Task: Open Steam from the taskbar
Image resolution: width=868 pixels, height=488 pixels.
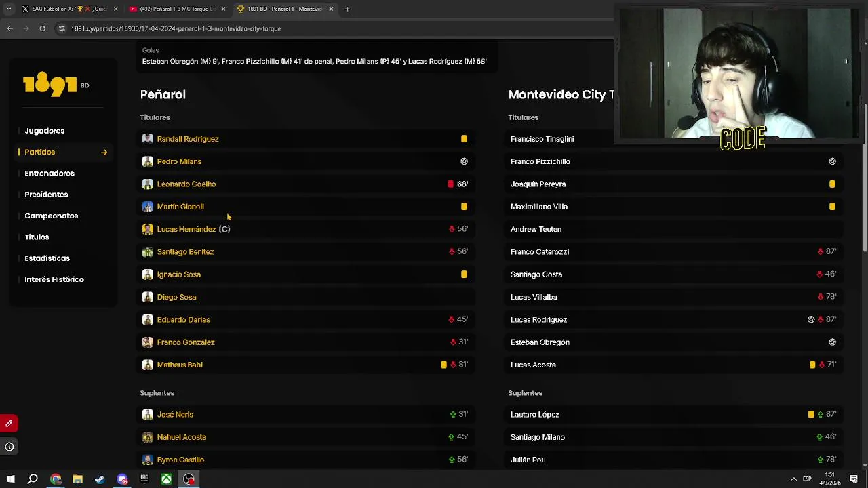Action: (x=100, y=479)
